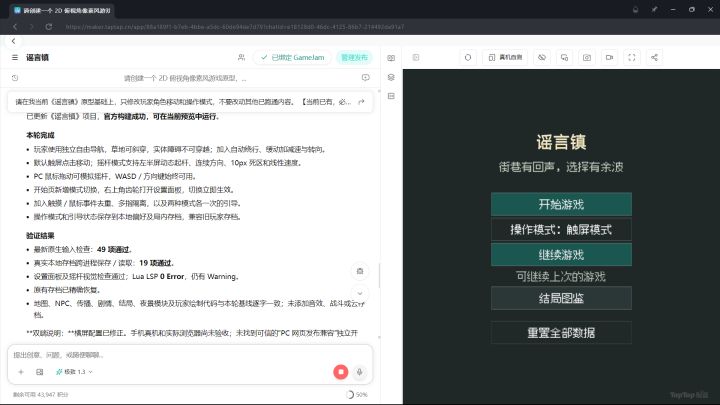
Task: Activate voice input with the microphone icon
Action: tap(360, 372)
